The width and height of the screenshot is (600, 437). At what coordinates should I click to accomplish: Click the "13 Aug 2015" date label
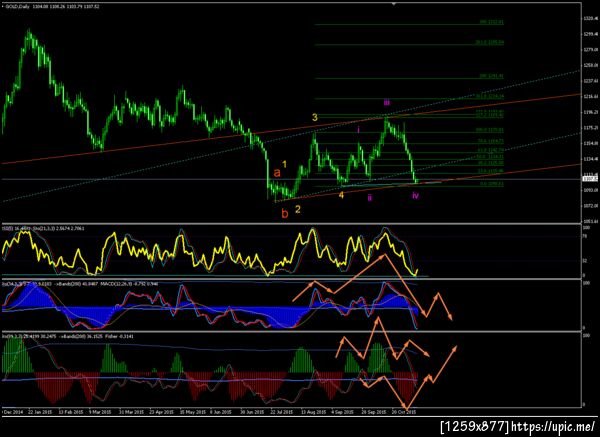[x=313, y=413]
